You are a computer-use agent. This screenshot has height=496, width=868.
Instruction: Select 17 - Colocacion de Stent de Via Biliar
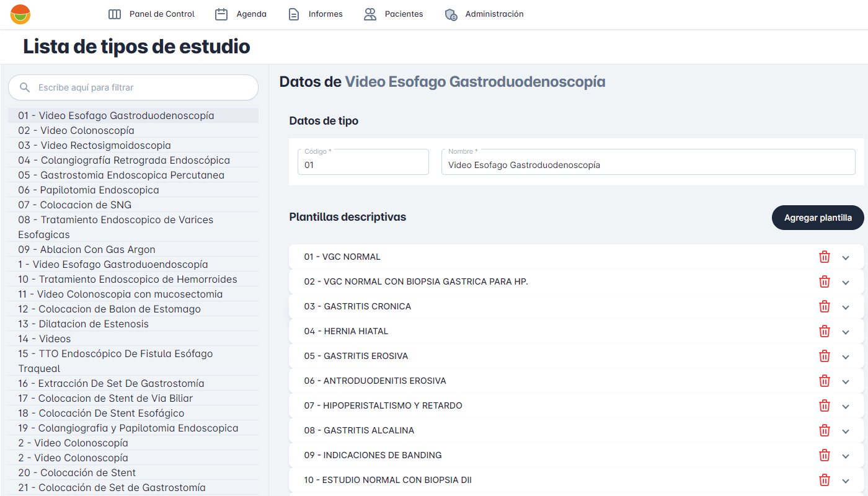(x=133, y=398)
